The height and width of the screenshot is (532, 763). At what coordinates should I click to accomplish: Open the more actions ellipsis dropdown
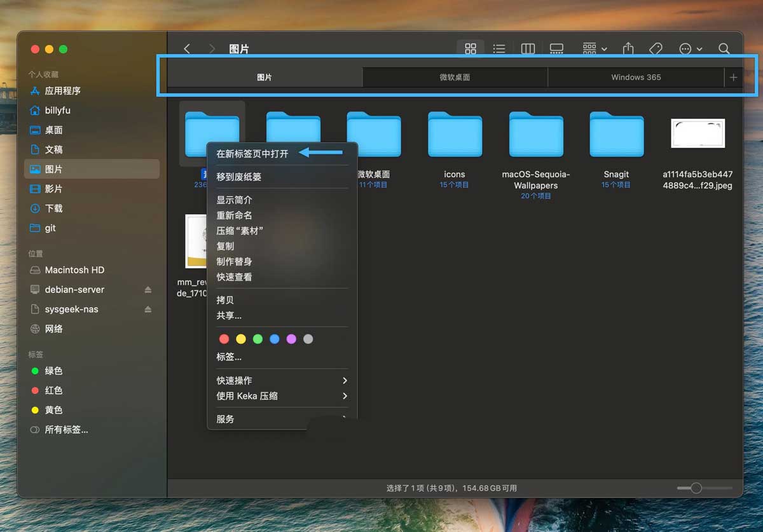[690, 49]
